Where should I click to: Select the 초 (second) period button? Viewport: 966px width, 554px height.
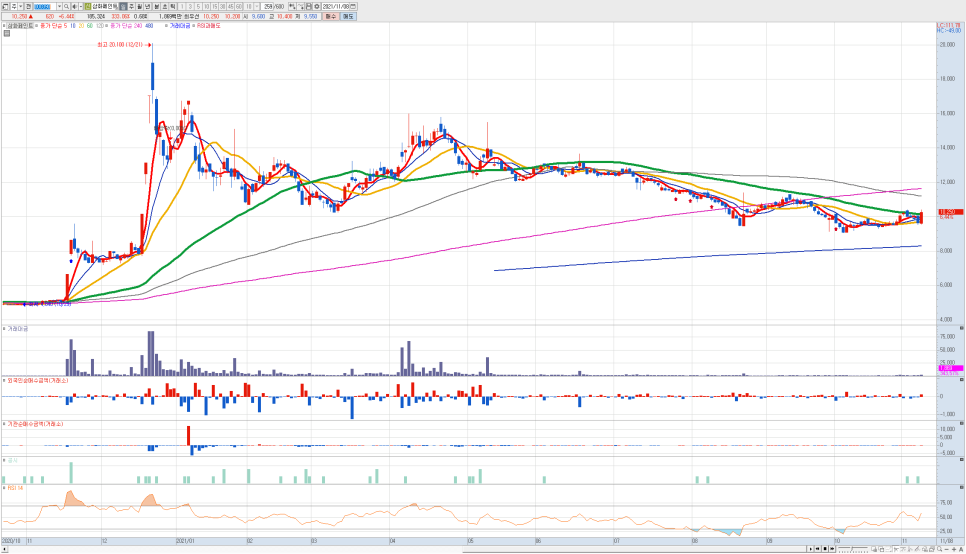tap(165, 6)
